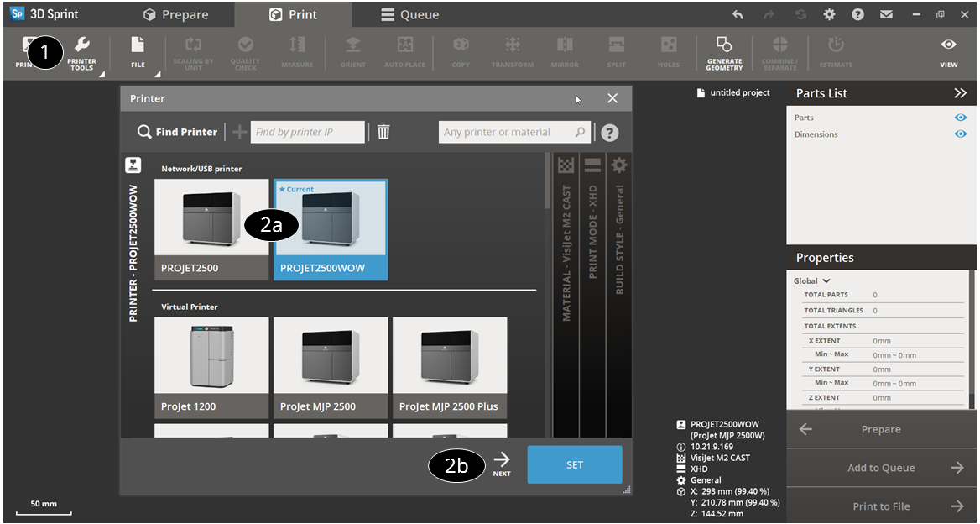Image resolution: width=980 pixels, height=524 pixels.
Task: Click the trash delete printer icon
Action: 383,132
